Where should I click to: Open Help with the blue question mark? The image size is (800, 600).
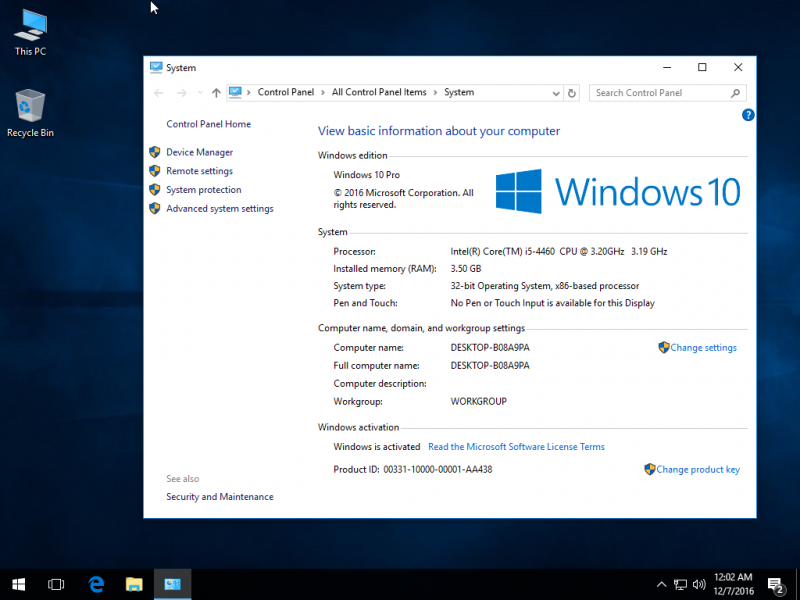(748, 115)
